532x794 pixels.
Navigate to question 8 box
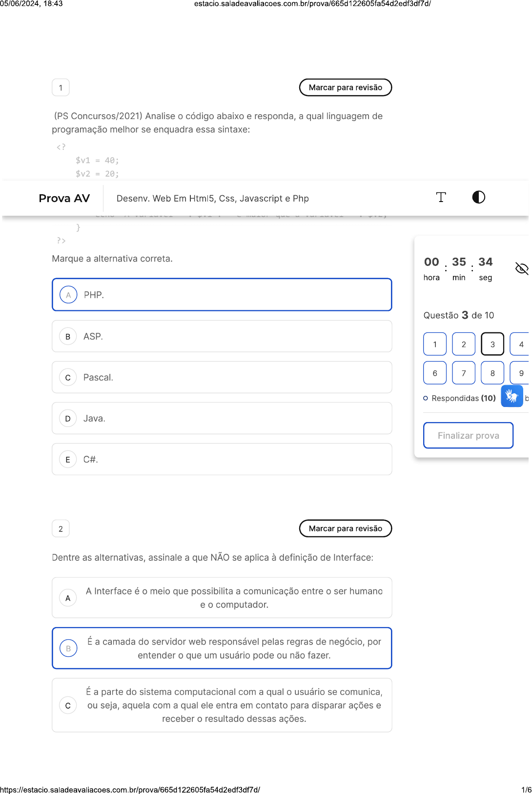[x=492, y=373]
